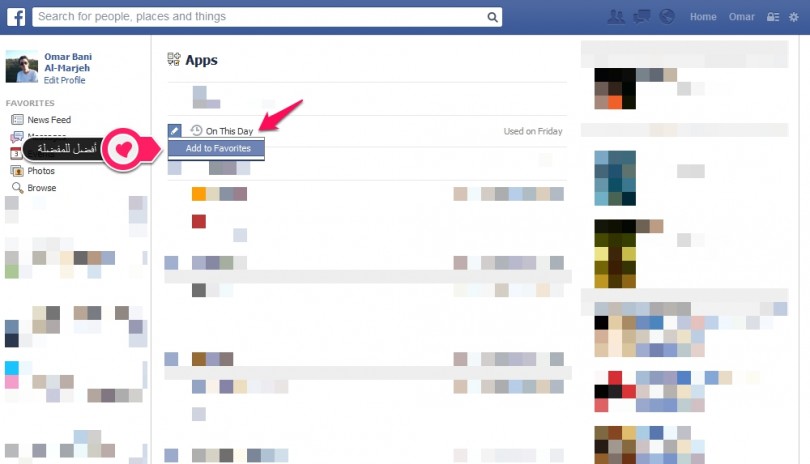This screenshot has width=810, height=464.
Task: Click the Photos icon in sidebar
Action: [x=17, y=171]
